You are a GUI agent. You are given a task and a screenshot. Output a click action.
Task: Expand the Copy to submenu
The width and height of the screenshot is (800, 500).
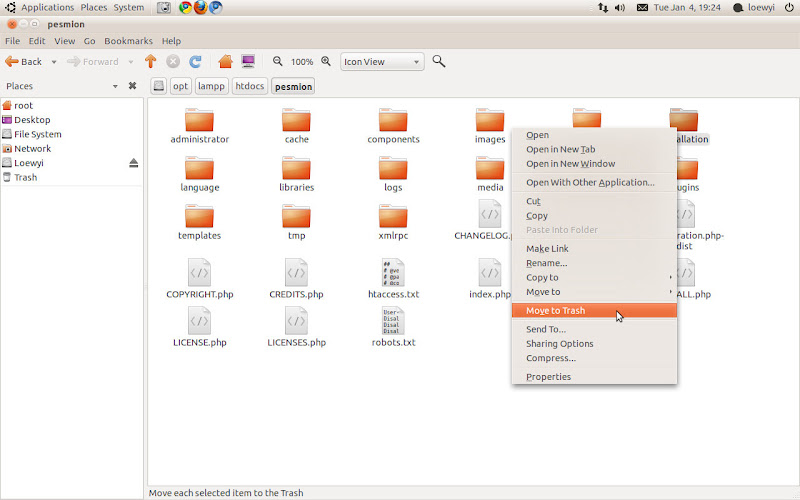pyautogui.click(x=594, y=278)
